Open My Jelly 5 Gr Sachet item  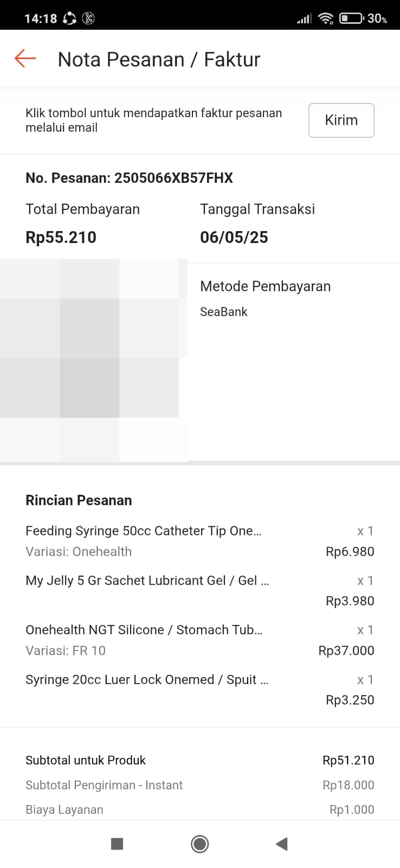[x=147, y=580]
